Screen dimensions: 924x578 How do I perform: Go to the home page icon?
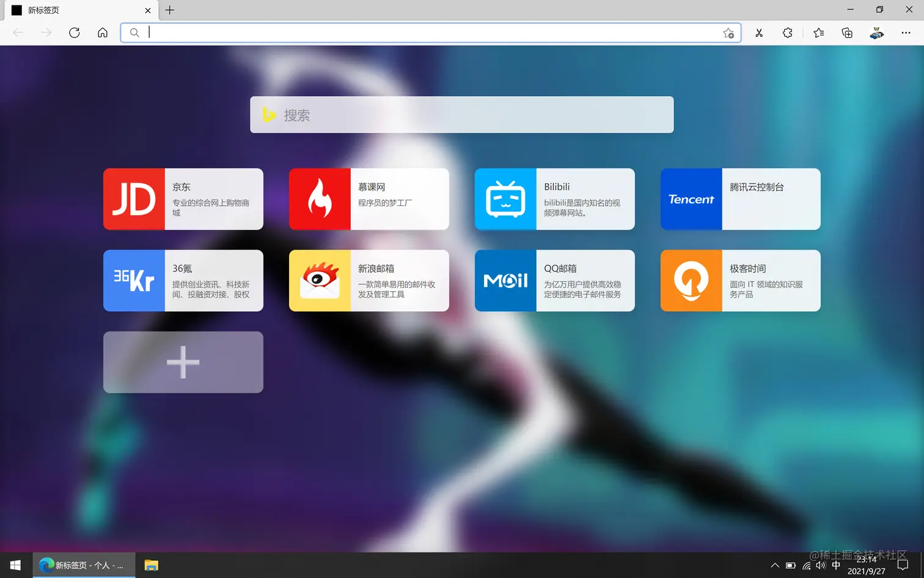tap(103, 32)
